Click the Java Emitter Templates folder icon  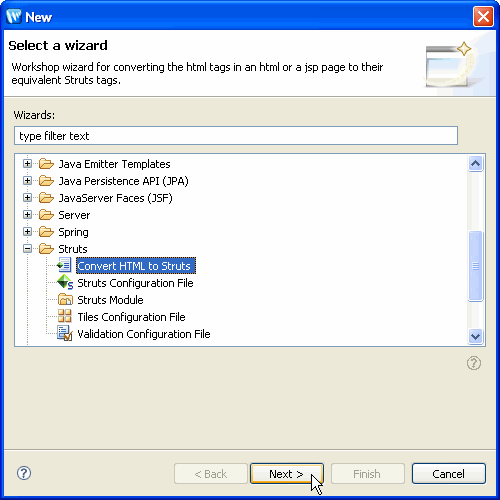pos(46,164)
